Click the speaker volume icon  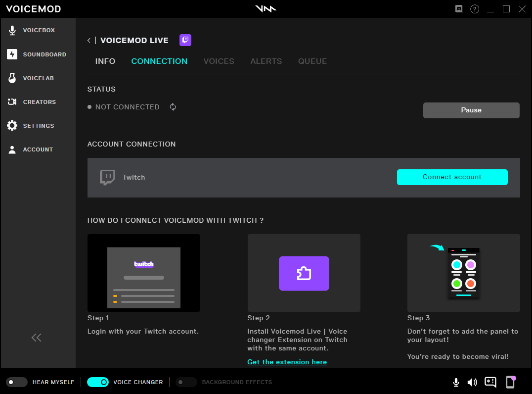[472, 383]
